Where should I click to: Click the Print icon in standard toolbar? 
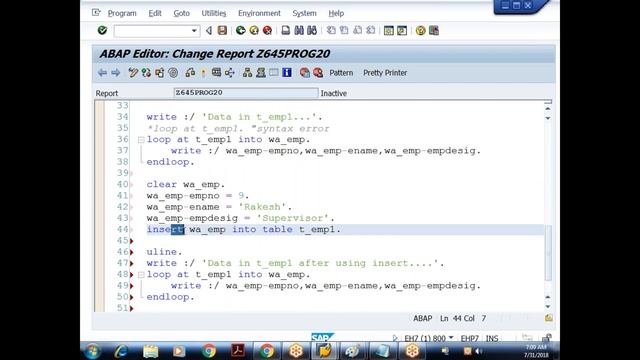[286, 30]
